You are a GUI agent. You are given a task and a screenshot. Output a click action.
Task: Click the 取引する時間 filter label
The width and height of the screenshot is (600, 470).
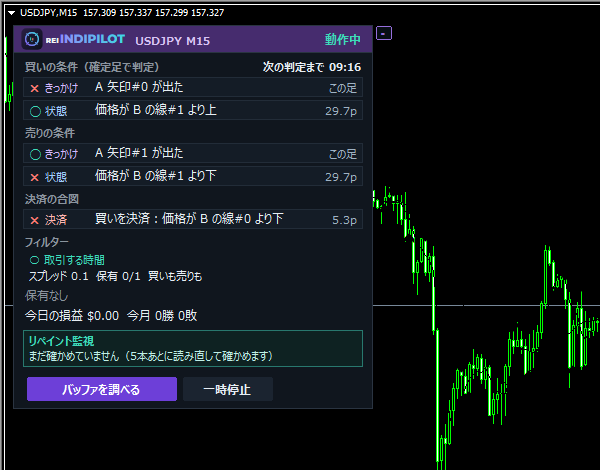(74, 260)
